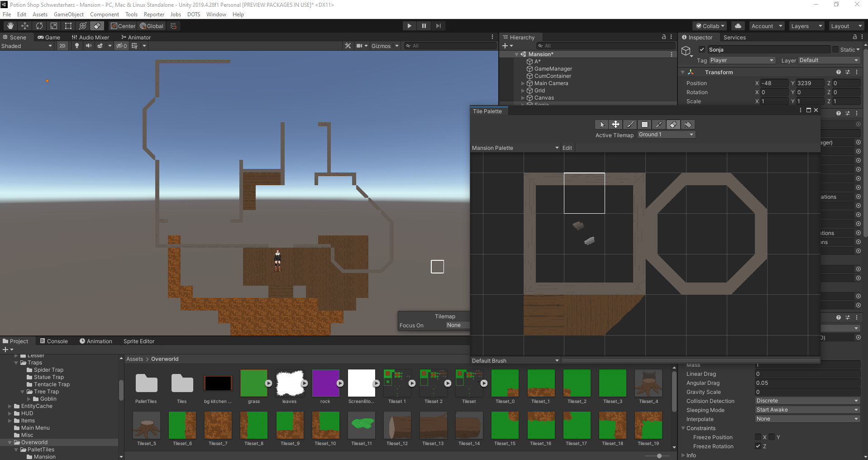This screenshot has height=460, width=868.
Task: Open the Mansion Palette dropdown
Action: point(515,148)
